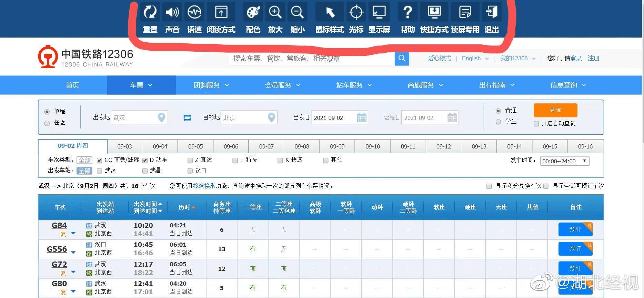This screenshot has height=298, width=644.
Task: Switch to the 09-07 date tab
Action: click(x=266, y=146)
